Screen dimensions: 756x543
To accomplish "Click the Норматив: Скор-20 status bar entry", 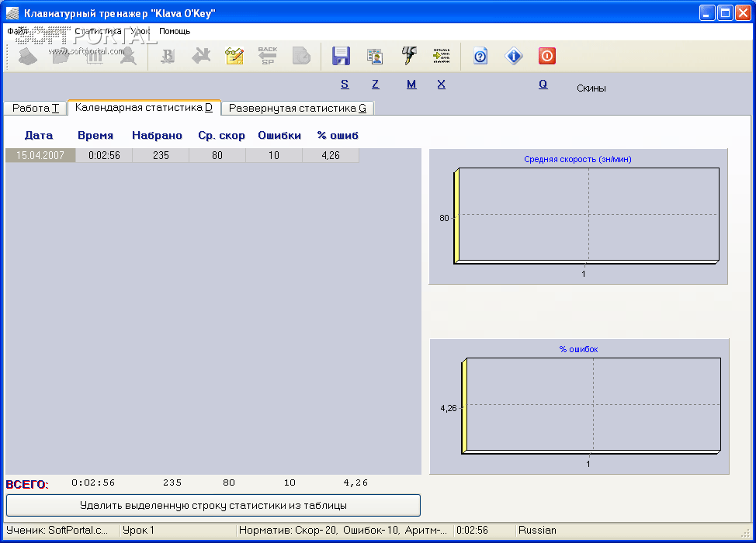I will point(343,530).
